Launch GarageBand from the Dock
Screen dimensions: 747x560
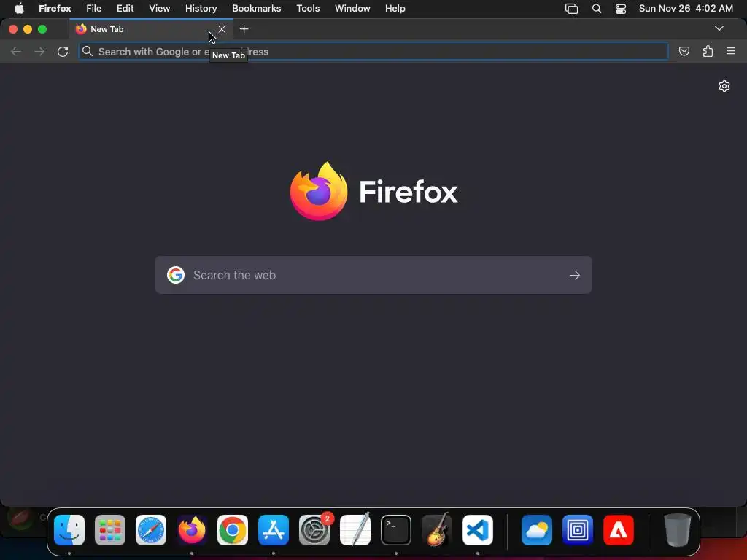pos(437,530)
